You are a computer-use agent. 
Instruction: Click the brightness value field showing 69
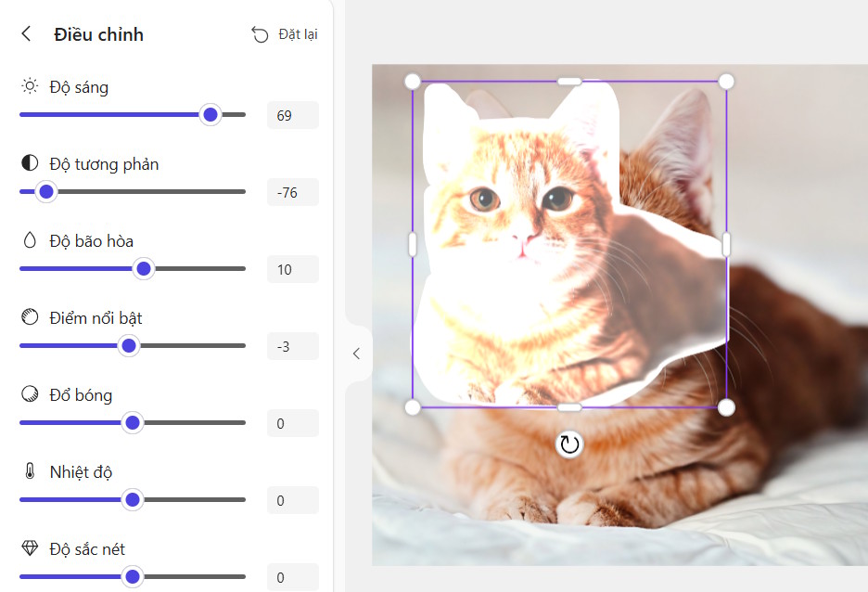pyautogui.click(x=293, y=115)
